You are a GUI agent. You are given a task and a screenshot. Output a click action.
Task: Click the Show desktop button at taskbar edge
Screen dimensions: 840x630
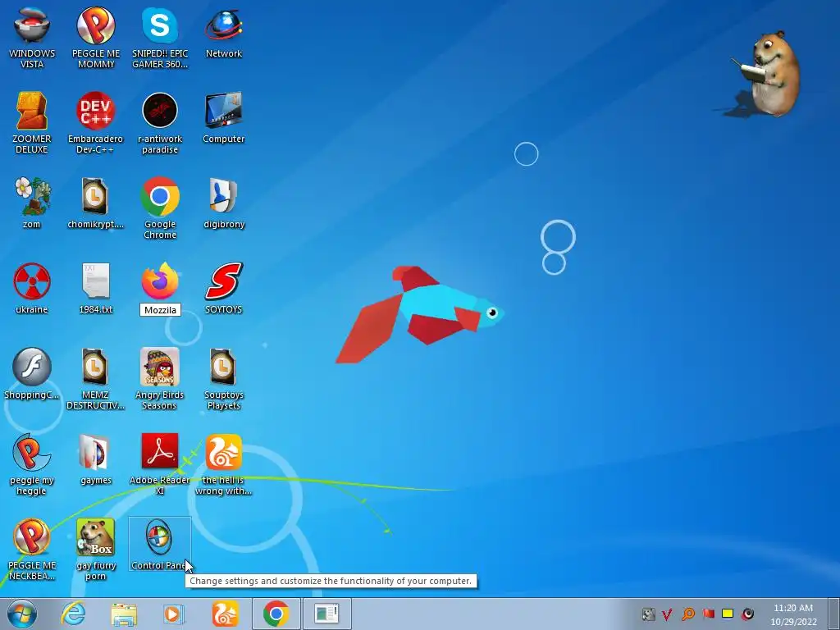(x=833, y=614)
